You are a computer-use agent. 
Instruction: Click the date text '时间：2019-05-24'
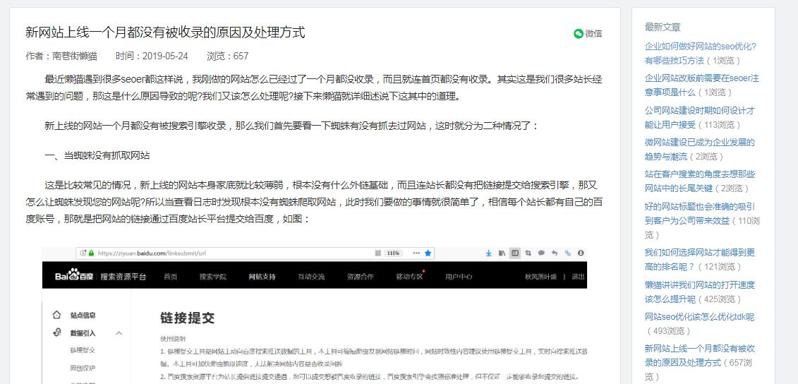(151, 56)
